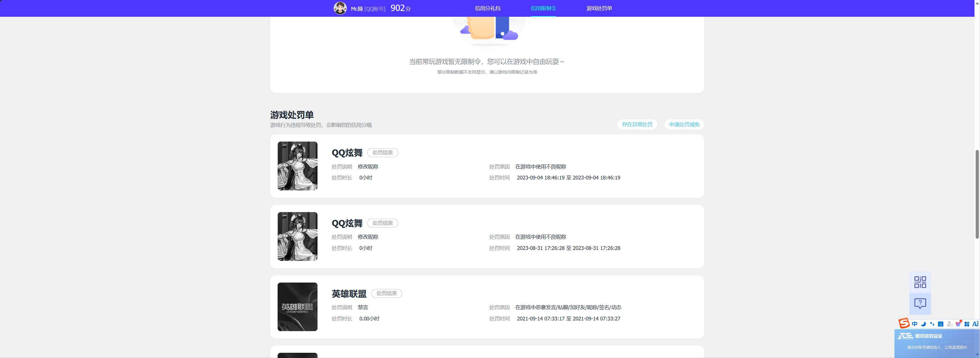The width and height of the screenshot is (980, 358).
Task: Click the Ai assistant icon in IME bar
Action: point(975,324)
